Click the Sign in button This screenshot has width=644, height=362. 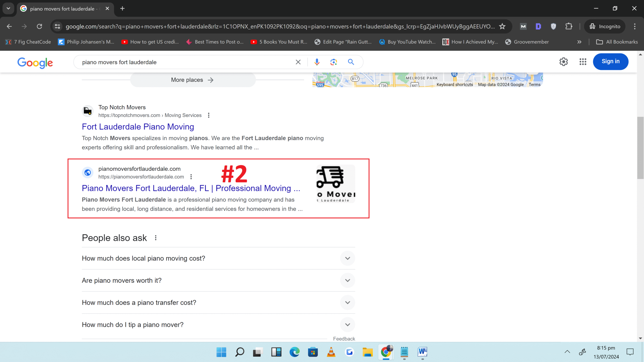[611, 62]
